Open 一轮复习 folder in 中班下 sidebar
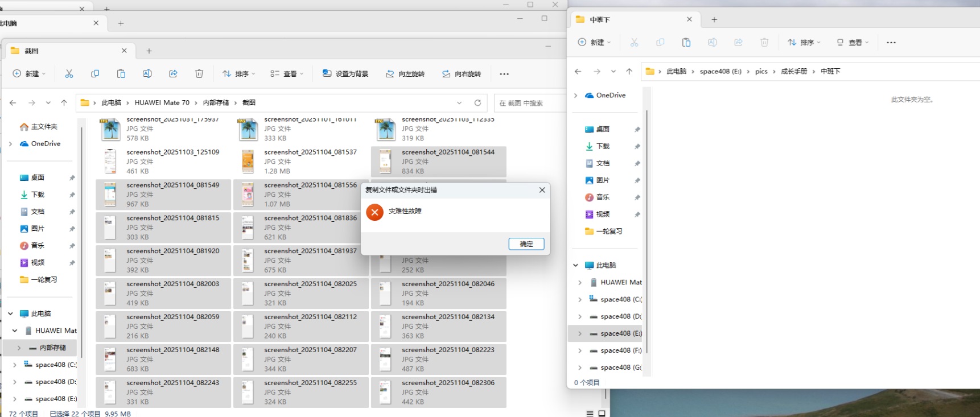 pyautogui.click(x=604, y=232)
